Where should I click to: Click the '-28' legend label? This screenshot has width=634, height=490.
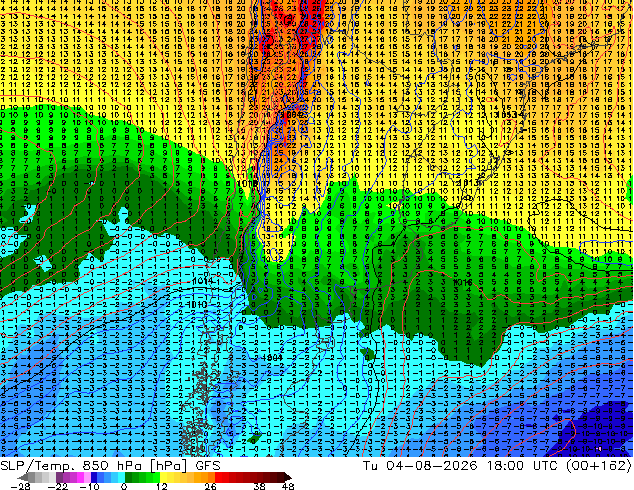[x=20, y=486]
